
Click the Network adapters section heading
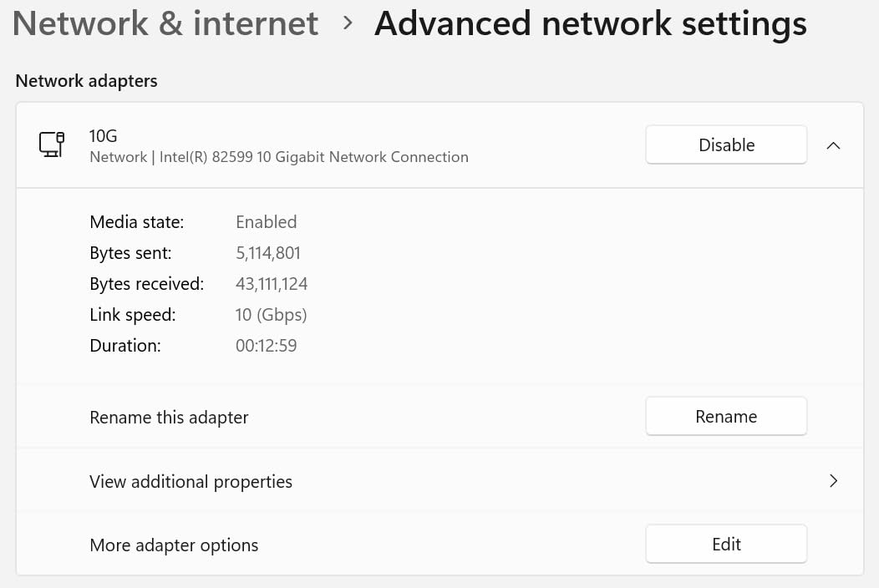[x=86, y=81]
